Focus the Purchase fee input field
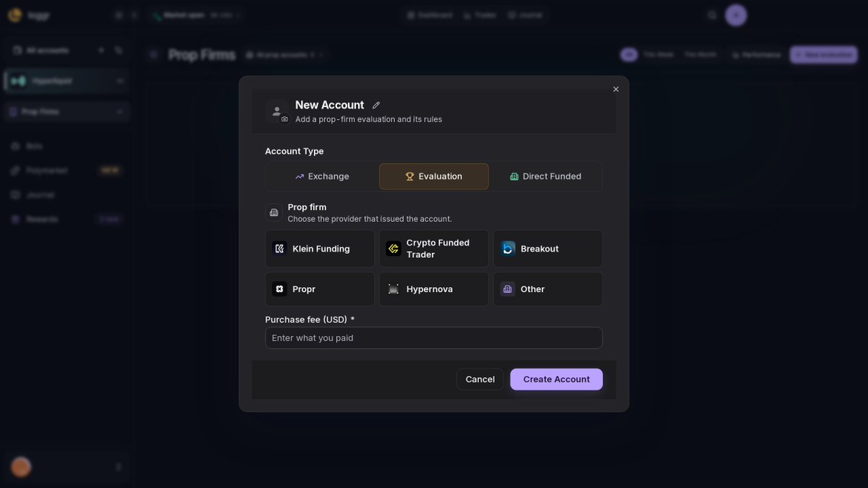The width and height of the screenshot is (868, 488). pyautogui.click(x=434, y=338)
